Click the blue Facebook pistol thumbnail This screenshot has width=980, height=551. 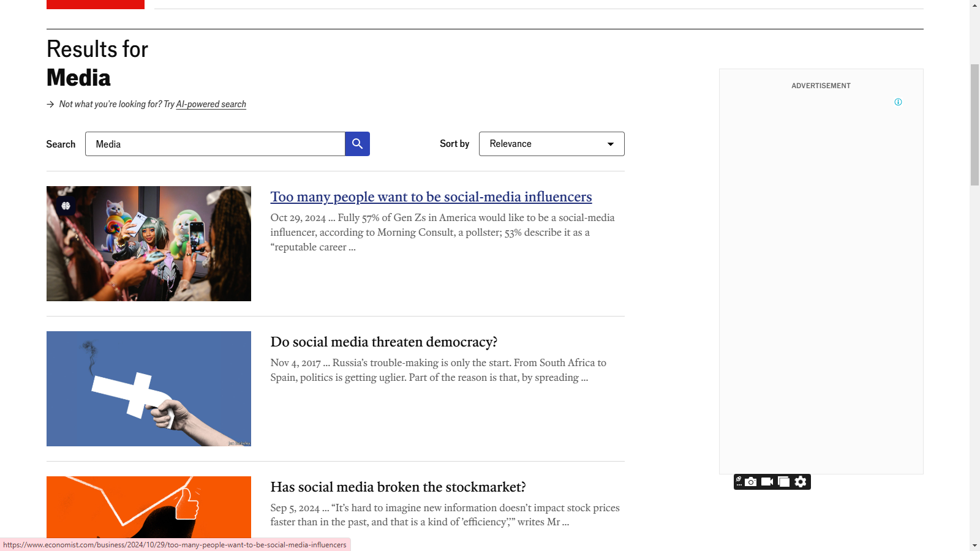[149, 389]
